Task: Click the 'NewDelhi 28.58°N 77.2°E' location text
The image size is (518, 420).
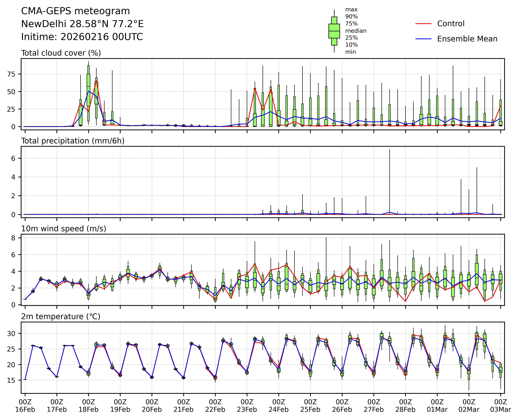Action: pyautogui.click(x=82, y=24)
